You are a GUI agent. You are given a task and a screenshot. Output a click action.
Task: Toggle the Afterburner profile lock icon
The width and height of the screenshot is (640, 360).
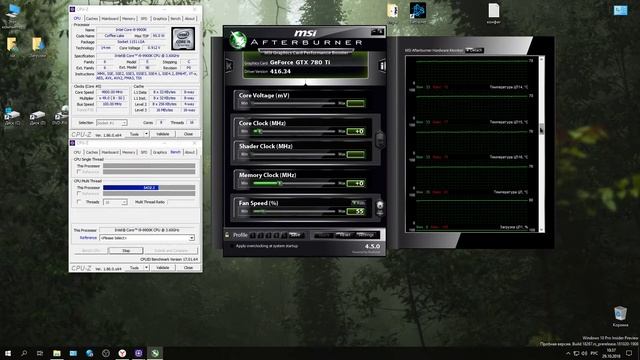coord(227,235)
